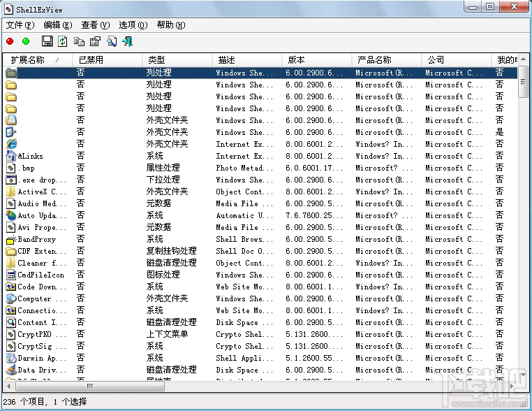The image size is (532, 411).
Task: Click the exit door toolbar icon
Action: point(128,41)
